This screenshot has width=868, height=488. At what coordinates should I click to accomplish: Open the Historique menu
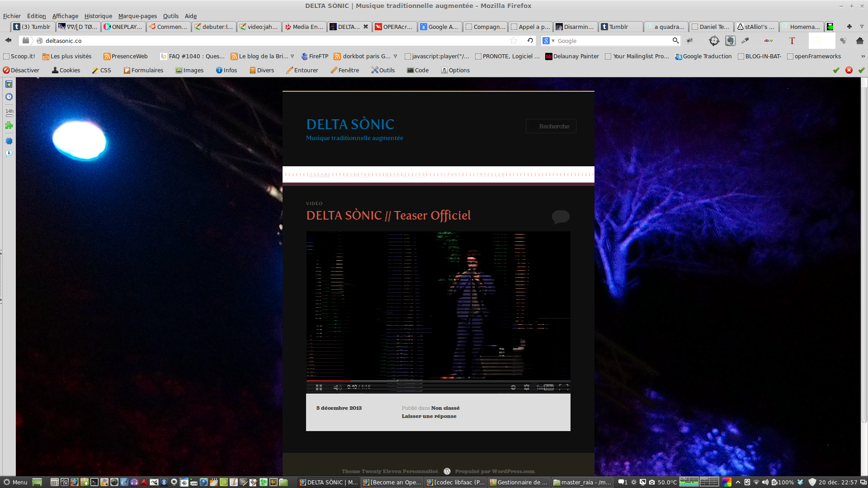click(98, 16)
